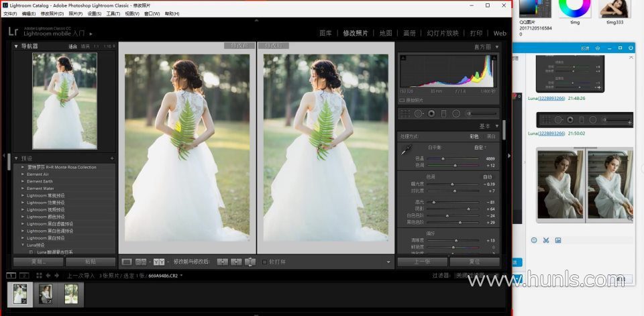The image size is (644, 316).
Task: Select the third filmstrip thumbnail
Action: click(x=71, y=295)
